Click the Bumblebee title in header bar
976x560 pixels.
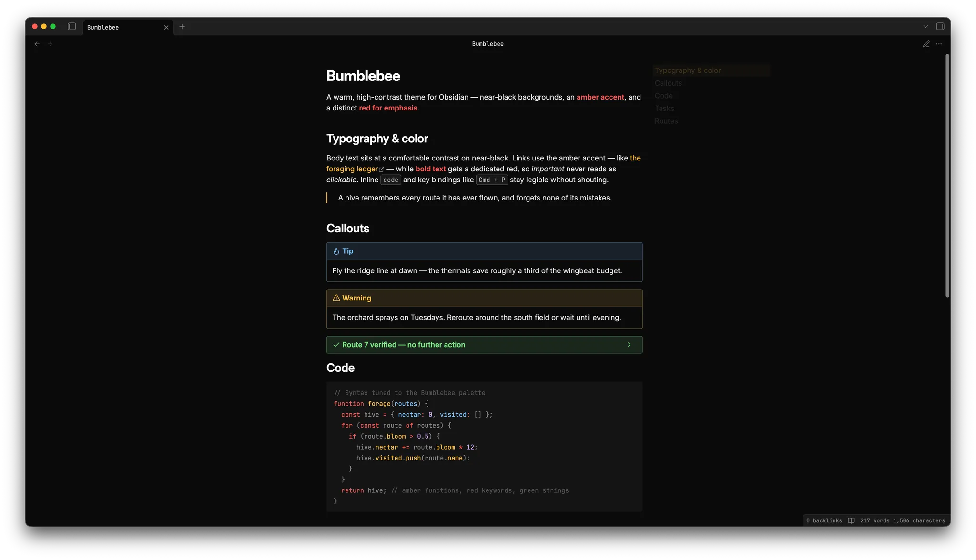point(488,44)
